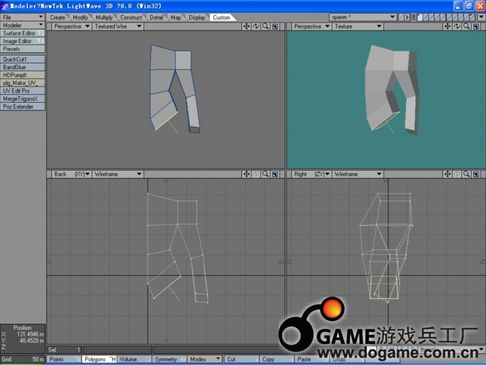Switch to the Construct tab
This screenshot has width=486, height=365.
tap(131, 17)
